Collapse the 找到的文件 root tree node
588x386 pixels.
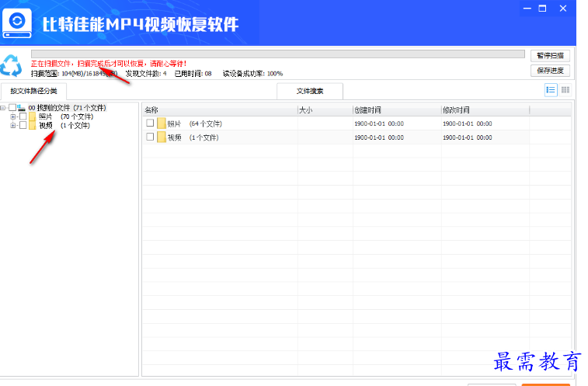(x=4, y=108)
